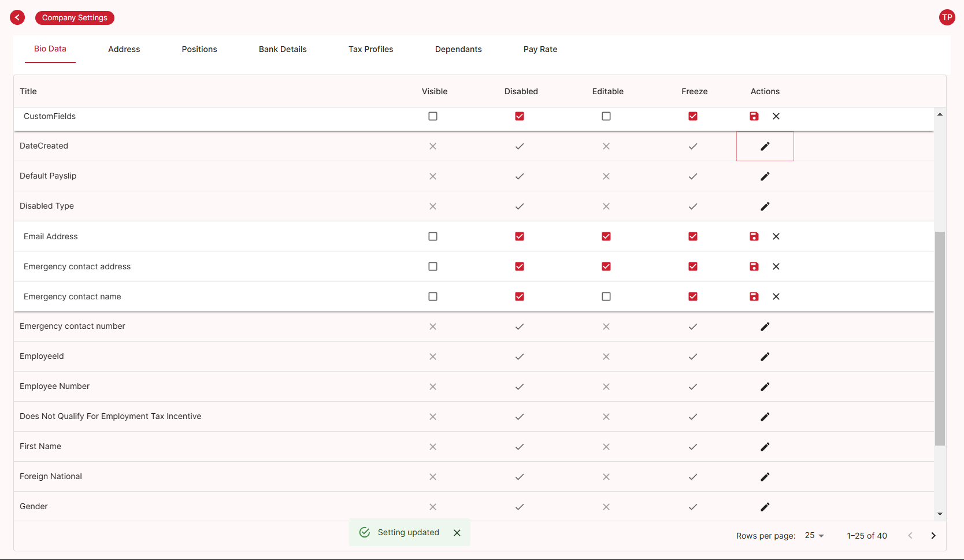Open Company Settings

pyautogui.click(x=75, y=17)
